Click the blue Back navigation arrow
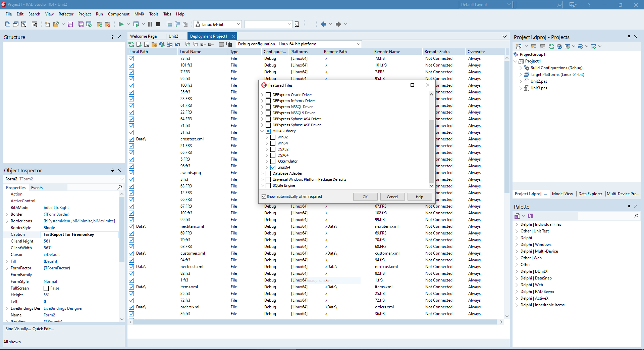644x350 pixels. click(x=323, y=24)
